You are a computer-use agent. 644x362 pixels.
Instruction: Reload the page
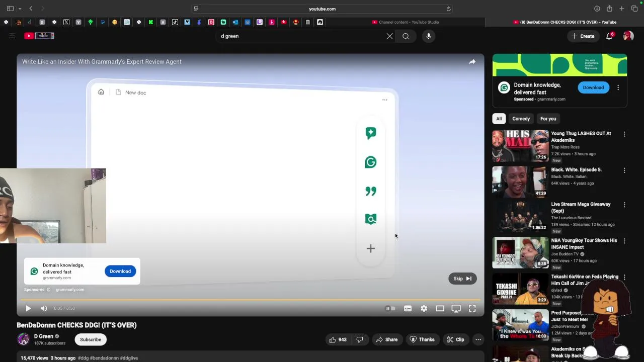[x=448, y=9]
